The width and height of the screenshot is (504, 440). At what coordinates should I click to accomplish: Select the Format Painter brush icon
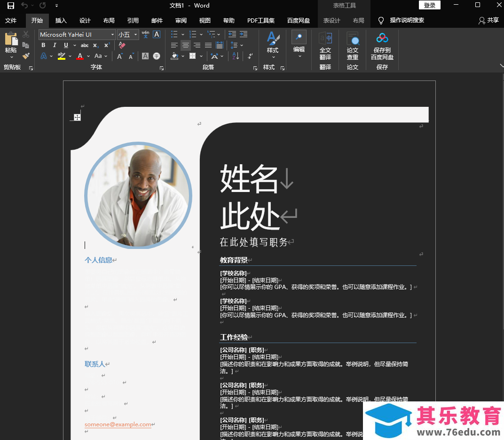pyautogui.click(x=26, y=56)
